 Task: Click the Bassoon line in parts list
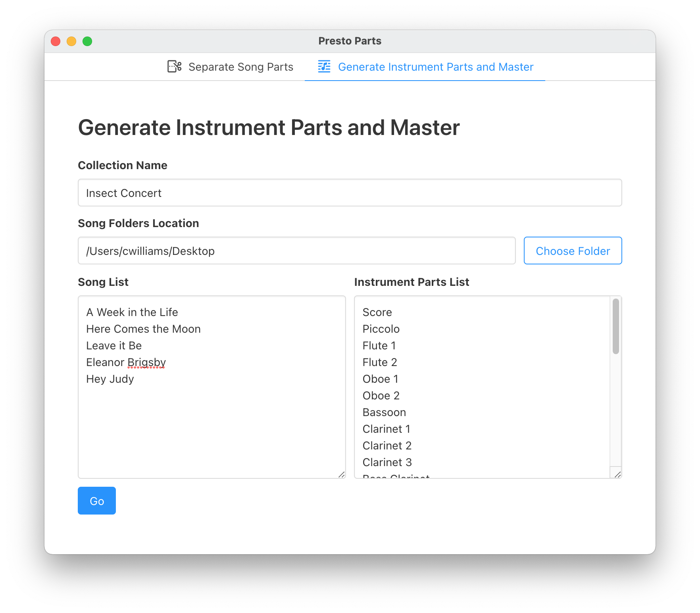(384, 413)
